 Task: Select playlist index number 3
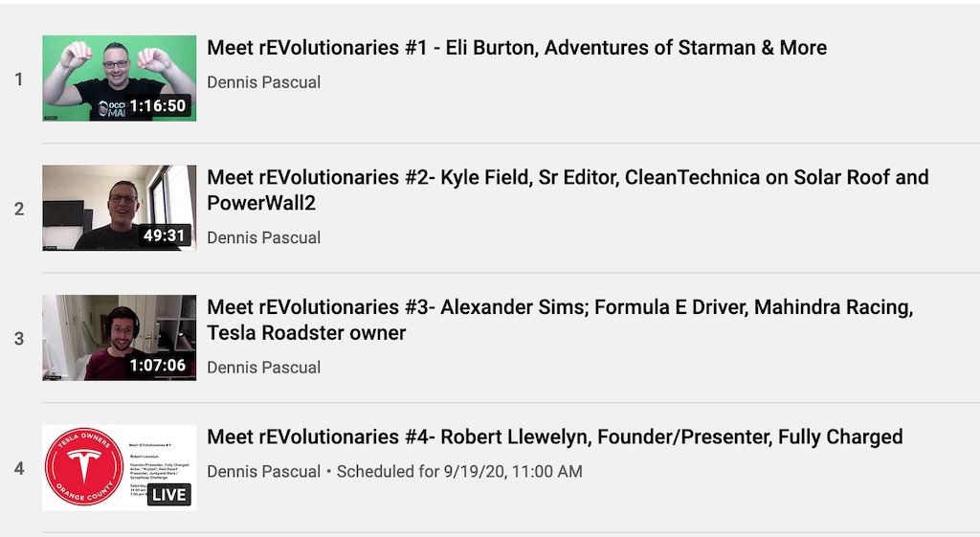tap(19, 339)
